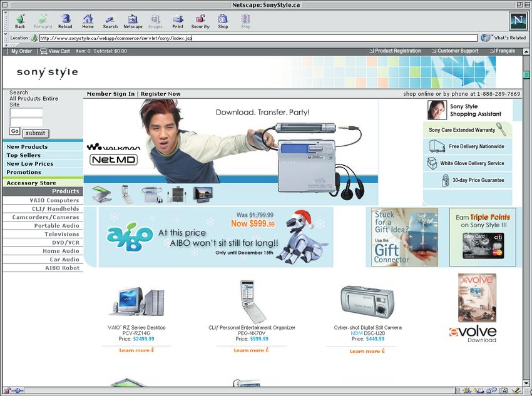
Task: Open My Netscape toolbar icon
Action: [133, 21]
